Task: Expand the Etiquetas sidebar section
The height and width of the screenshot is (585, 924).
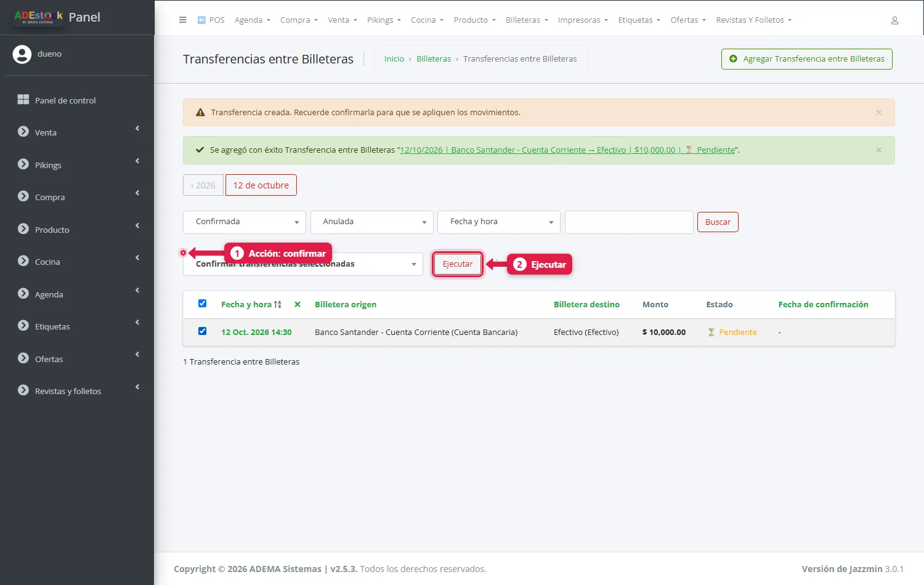Action: coord(77,326)
